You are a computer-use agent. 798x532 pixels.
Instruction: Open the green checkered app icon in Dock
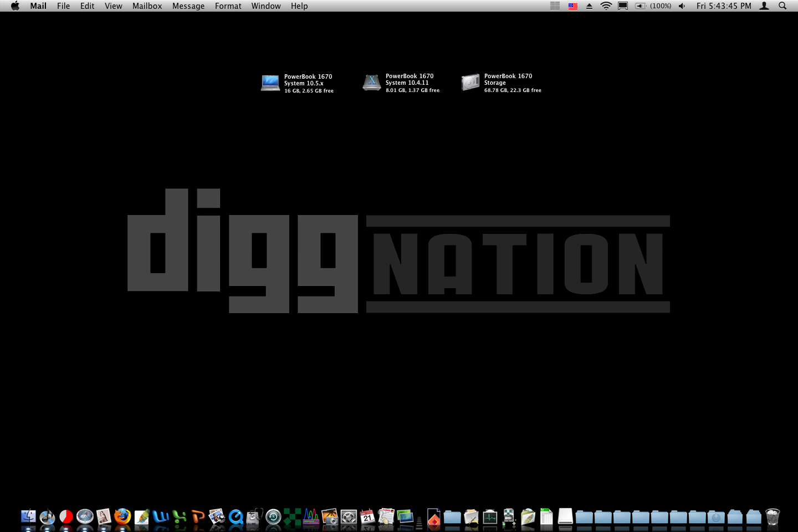tap(292, 517)
